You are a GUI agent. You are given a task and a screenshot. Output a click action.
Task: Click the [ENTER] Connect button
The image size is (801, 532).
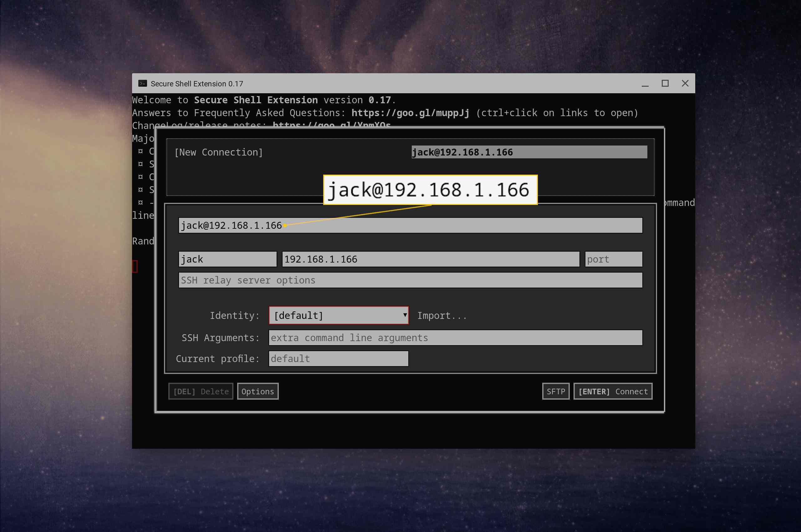(613, 391)
